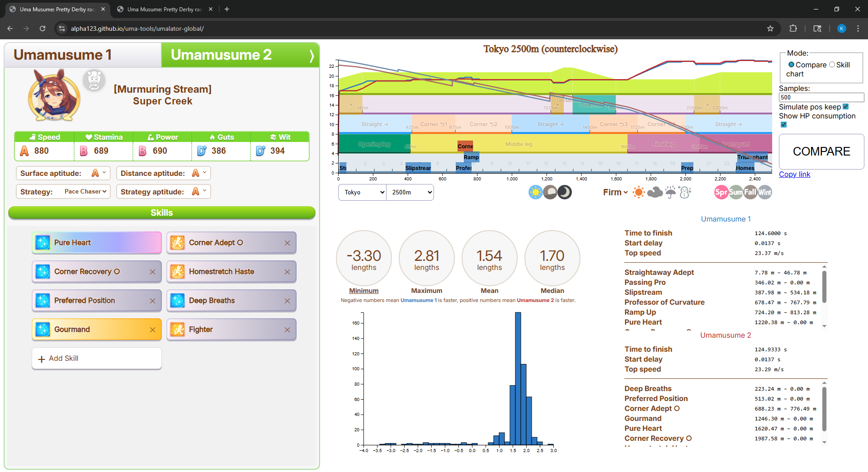Viewport: 868px width, 472px height.
Task: Remove the Corner Adept skill
Action: (x=287, y=243)
